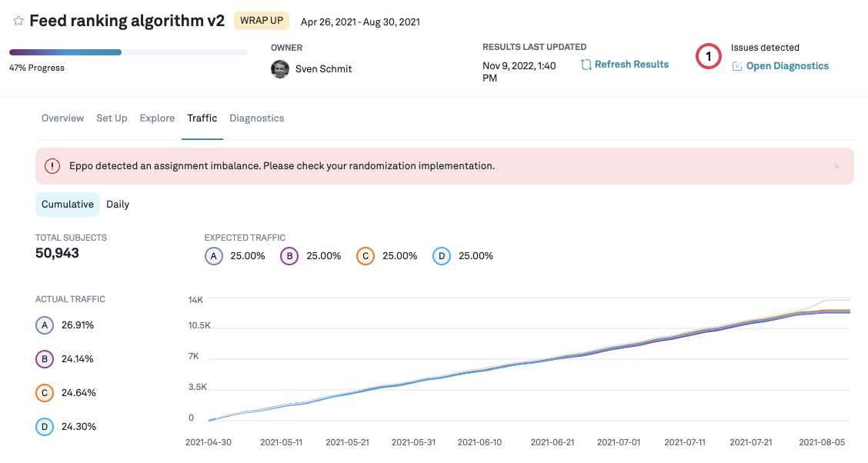Toggle variant B in the Actual Traffic legend
The height and width of the screenshot is (463, 868).
[45, 359]
